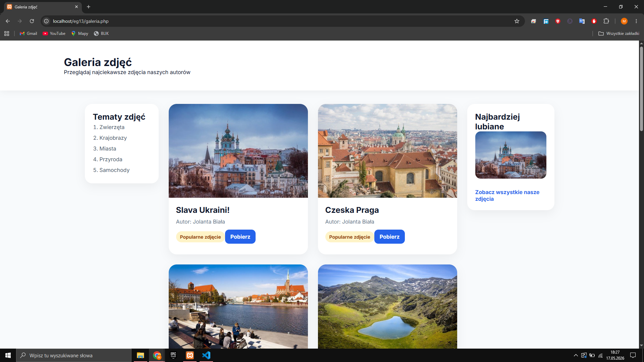644x362 pixels.
Task: Click the Najbardziej lubiane thumbnail image
Action: point(511,155)
